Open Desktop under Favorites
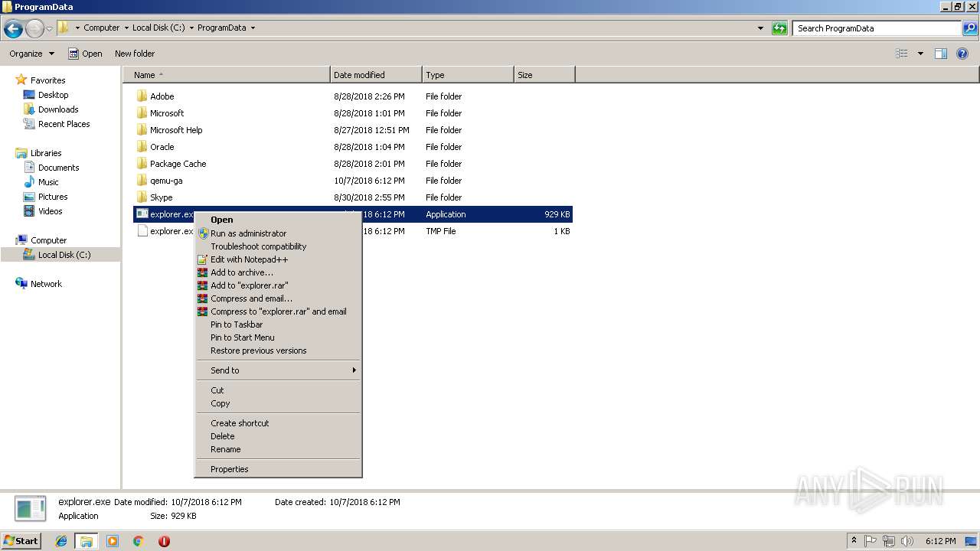Viewport: 980px width, 551px height. click(x=46, y=95)
